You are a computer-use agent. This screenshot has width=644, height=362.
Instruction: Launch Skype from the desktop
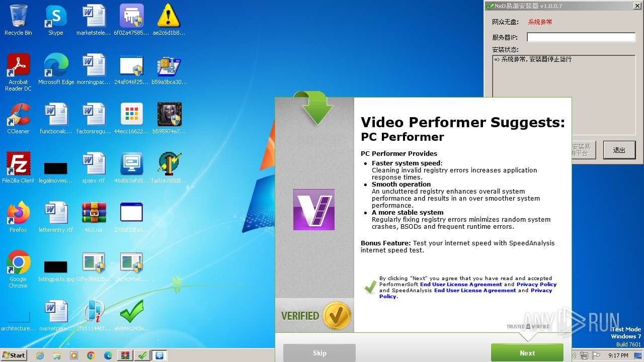point(56,20)
